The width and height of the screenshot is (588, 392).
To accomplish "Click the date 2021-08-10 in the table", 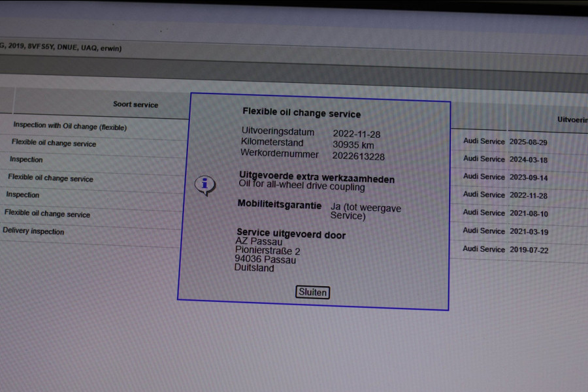I will pos(529,214).
